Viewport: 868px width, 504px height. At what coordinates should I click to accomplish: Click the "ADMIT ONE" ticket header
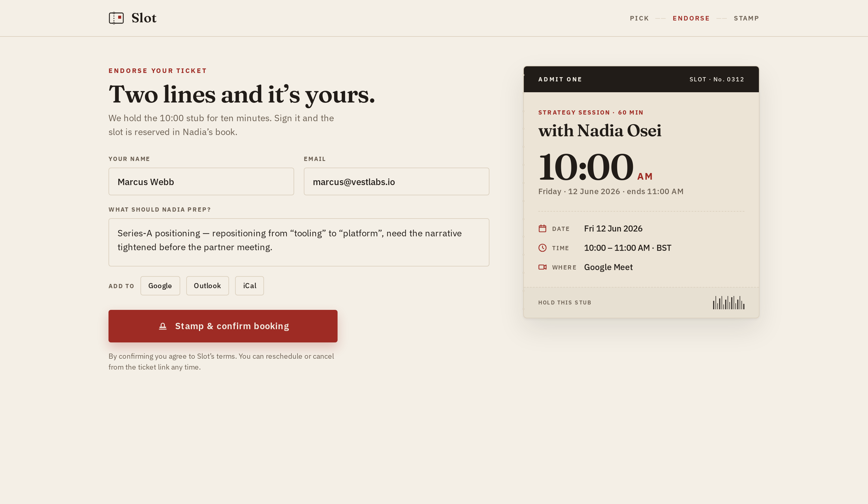(560, 79)
